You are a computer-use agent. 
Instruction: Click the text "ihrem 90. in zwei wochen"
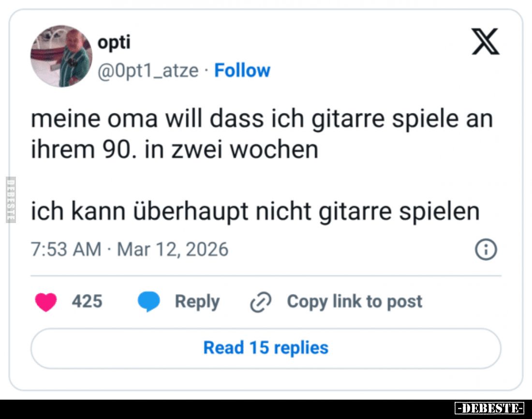[x=175, y=150]
